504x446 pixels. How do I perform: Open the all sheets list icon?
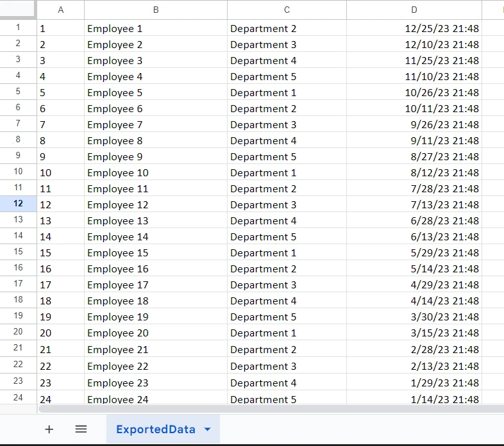pos(81,429)
